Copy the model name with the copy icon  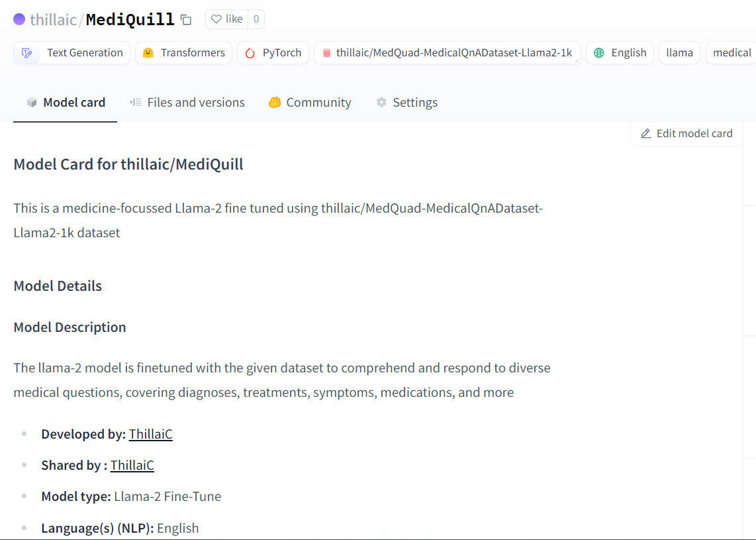186,20
